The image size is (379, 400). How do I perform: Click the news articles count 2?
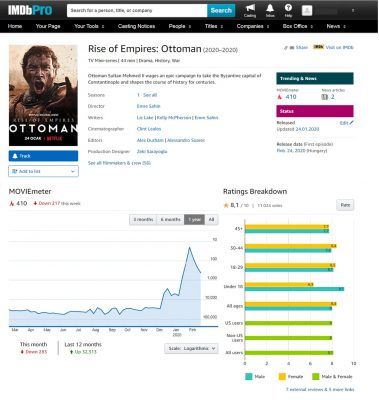click(x=332, y=97)
